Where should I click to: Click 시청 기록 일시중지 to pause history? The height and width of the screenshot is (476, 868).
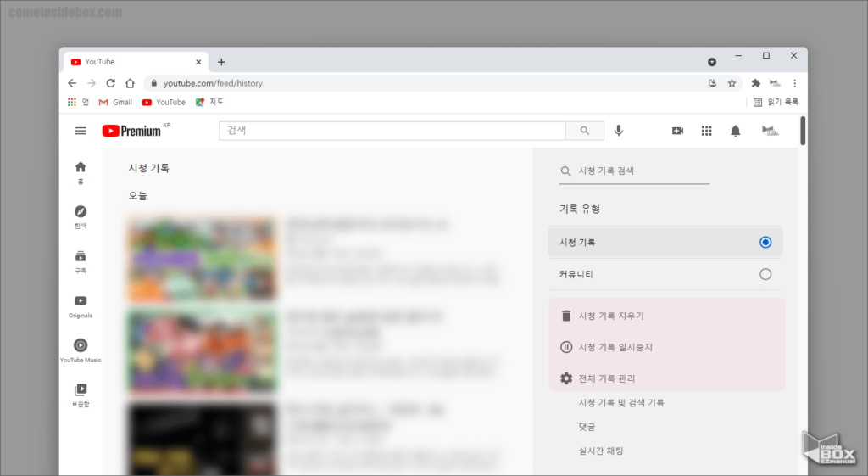tap(615, 347)
